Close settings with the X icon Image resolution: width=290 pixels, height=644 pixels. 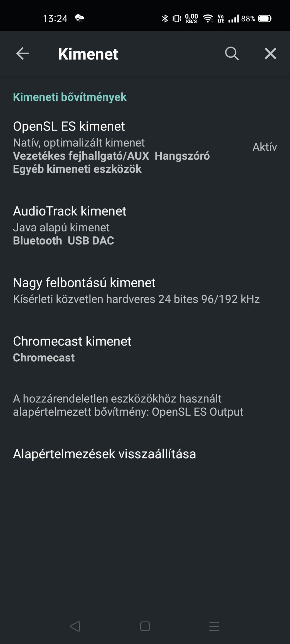271,53
